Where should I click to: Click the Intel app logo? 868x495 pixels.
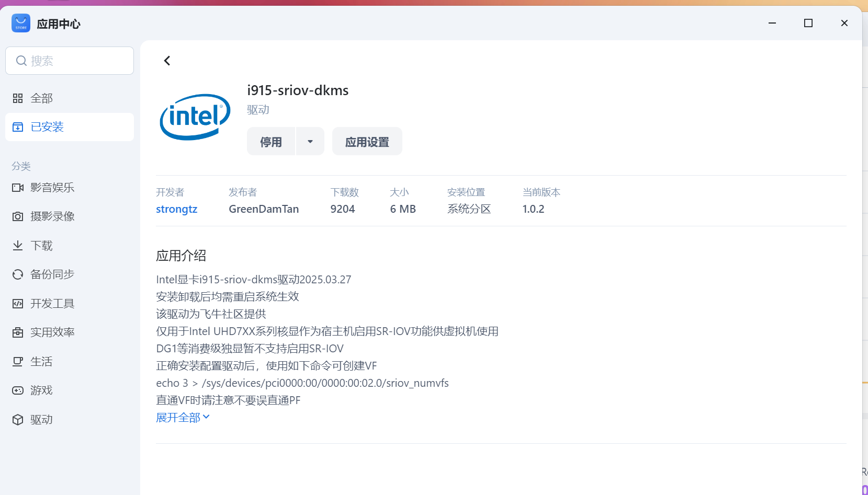(x=195, y=117)
